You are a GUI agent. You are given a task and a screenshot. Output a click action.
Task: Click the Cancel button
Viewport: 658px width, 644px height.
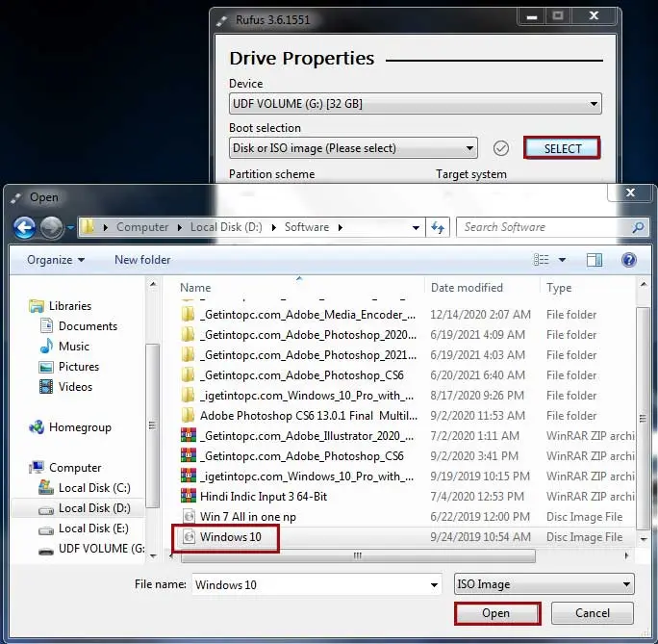(x=593, y=613)
